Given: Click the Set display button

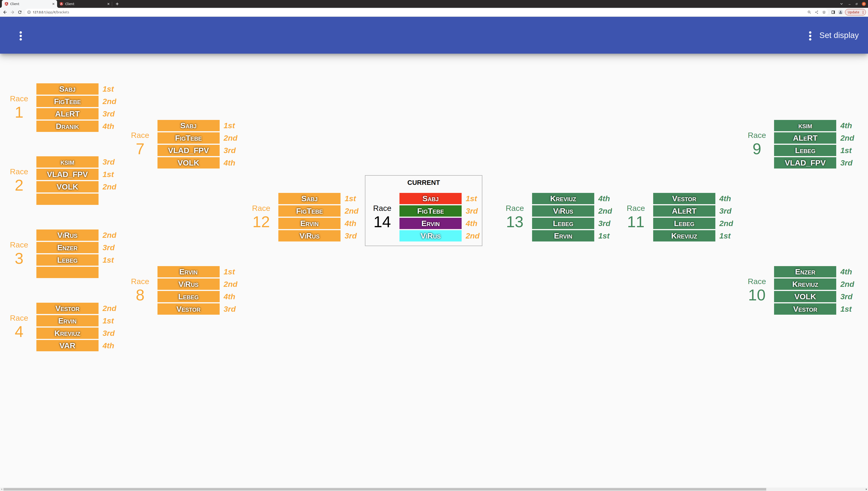Looking at the screenshot, I should tap(839, 35).
